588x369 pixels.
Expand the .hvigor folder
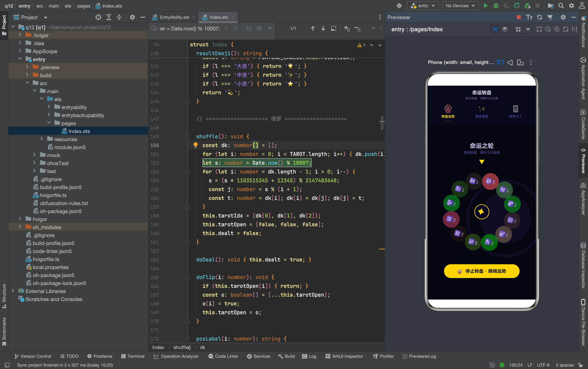pos(20,35)
